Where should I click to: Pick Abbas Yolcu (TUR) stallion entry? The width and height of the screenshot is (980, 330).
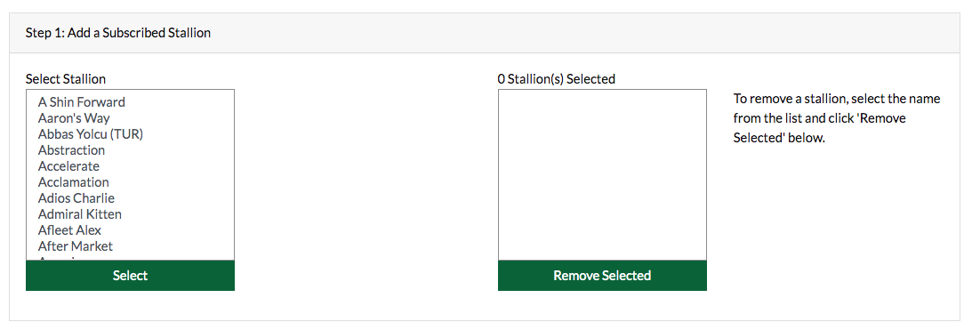129,133
